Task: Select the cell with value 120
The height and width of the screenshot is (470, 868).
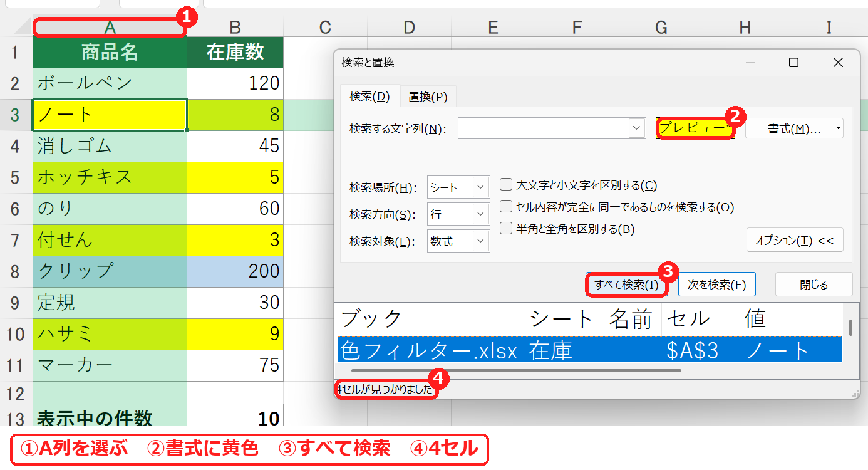Action: pos(235,83)
